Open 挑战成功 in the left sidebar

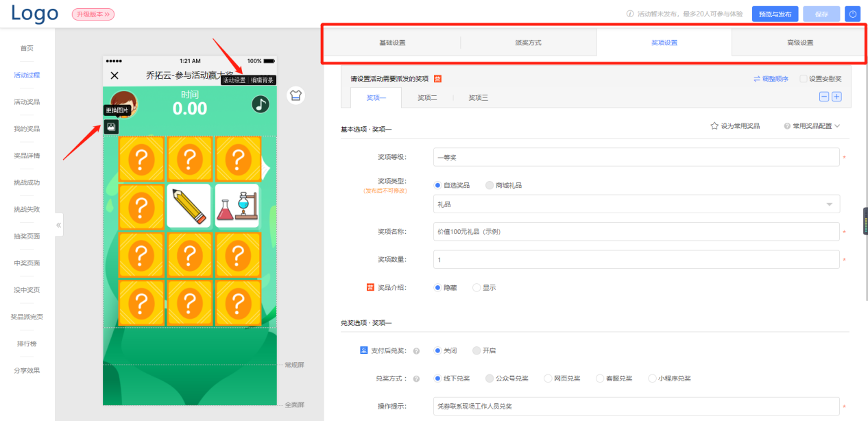tap(27, 182)
